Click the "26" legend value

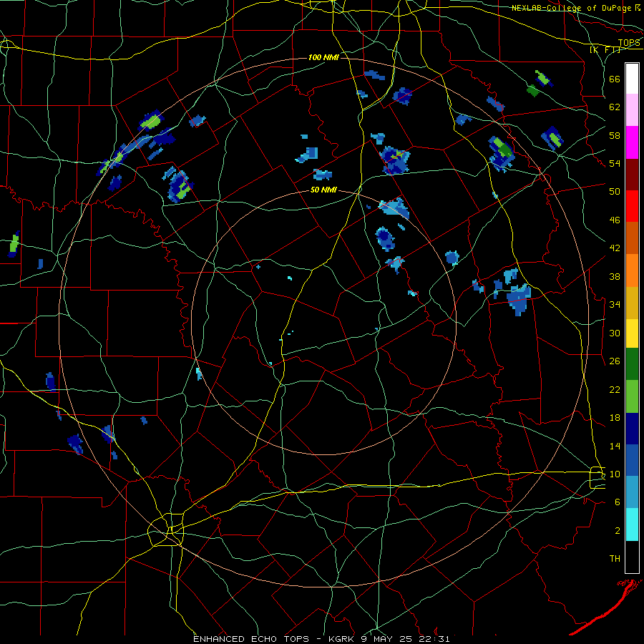[615, 361]
